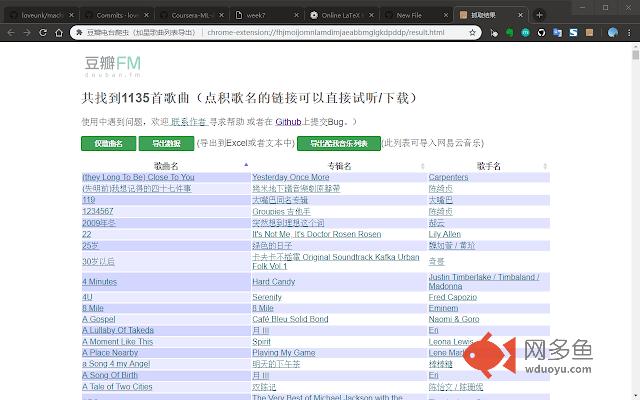Sort by the 专辑名 column header arrows
The image size is (640, 400).
click(422, 166)
